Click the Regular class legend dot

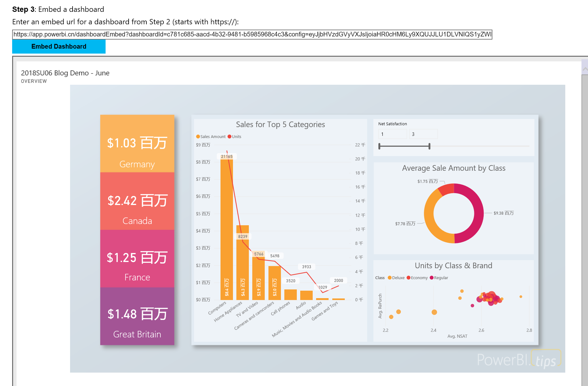point(432,278)
